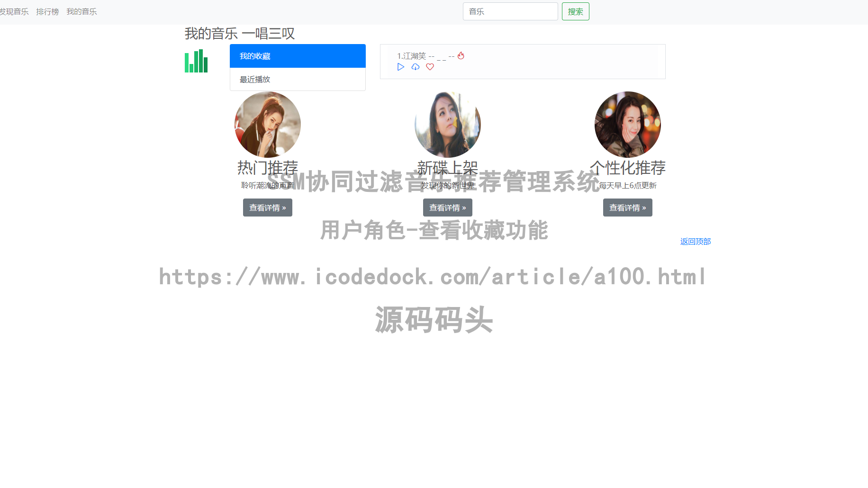Click the 个性化推荐 circular portrait
Screen dimensions: 868x488
pos(628,125)
